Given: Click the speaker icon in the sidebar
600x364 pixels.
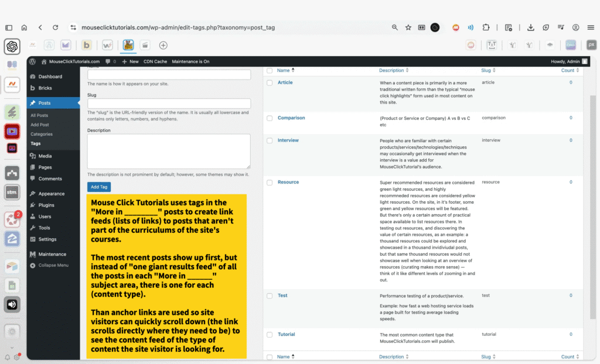Looking at the screenshot, I should 12,304.
